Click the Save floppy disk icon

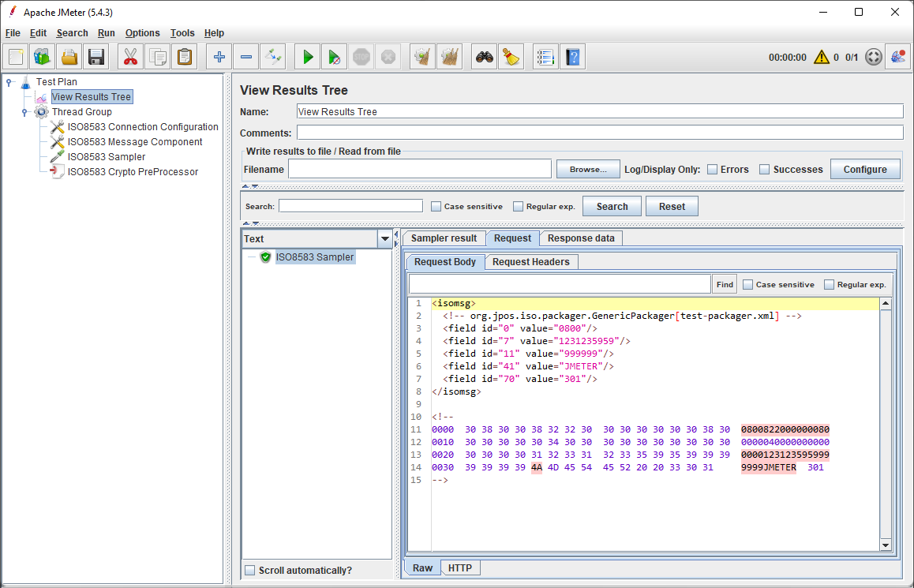pyautogui.click(x=96, y=57)
